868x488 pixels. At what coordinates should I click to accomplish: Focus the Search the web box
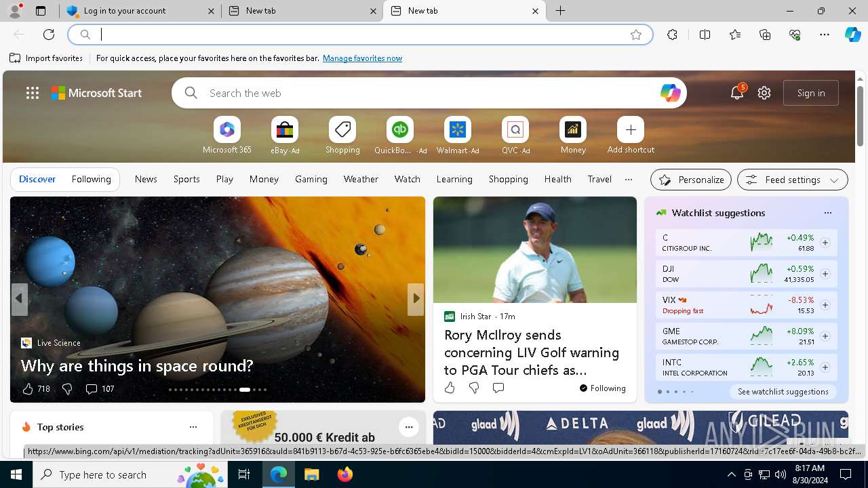429,93
